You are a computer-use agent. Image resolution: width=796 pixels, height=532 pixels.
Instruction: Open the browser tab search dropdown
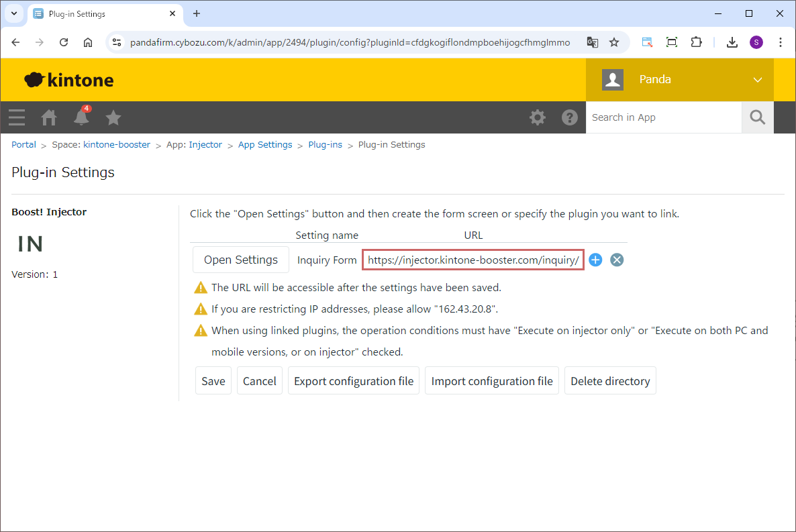point(13,13)
